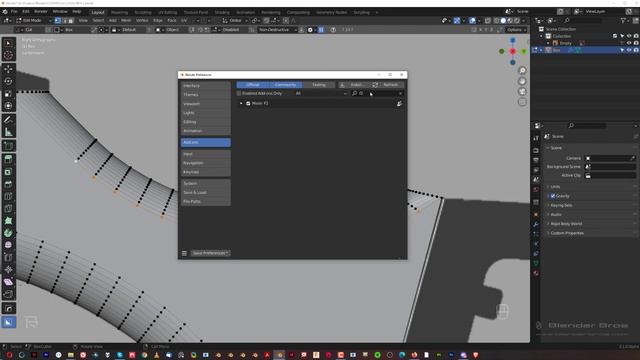Open Interface section in Preferences sidebar
This screenshot has width=640, height=360.
206,86
